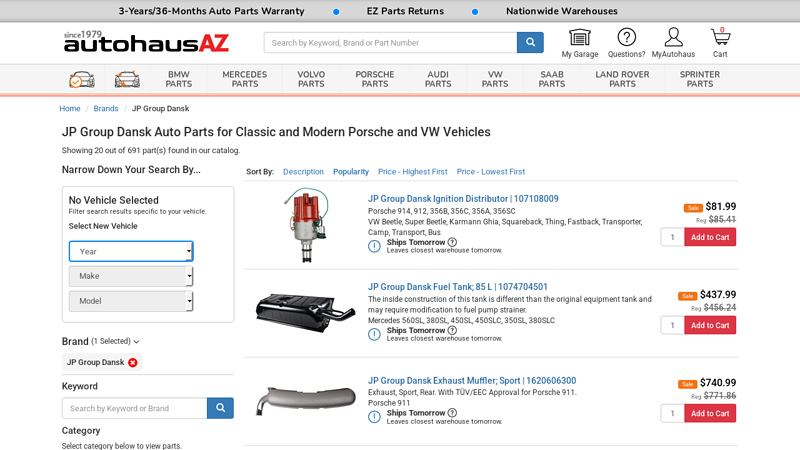Add Fuel Tank to cart
This screenshot has width=800, height=450.
(x=710, y=325)
